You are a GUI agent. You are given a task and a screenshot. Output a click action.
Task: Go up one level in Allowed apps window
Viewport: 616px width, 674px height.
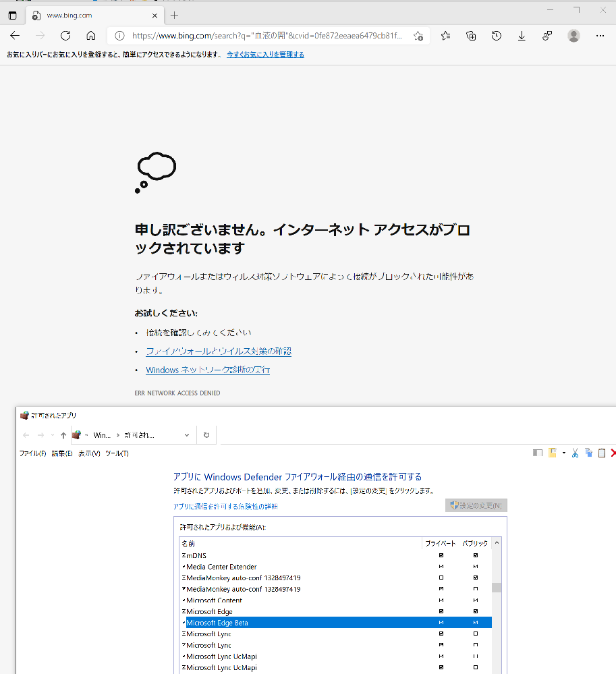63,435
